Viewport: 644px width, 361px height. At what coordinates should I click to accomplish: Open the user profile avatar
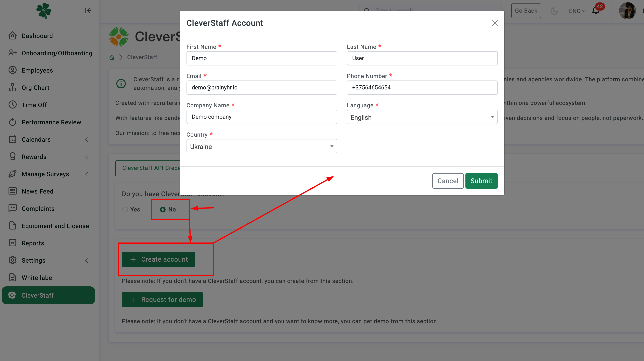click(627, 11)
